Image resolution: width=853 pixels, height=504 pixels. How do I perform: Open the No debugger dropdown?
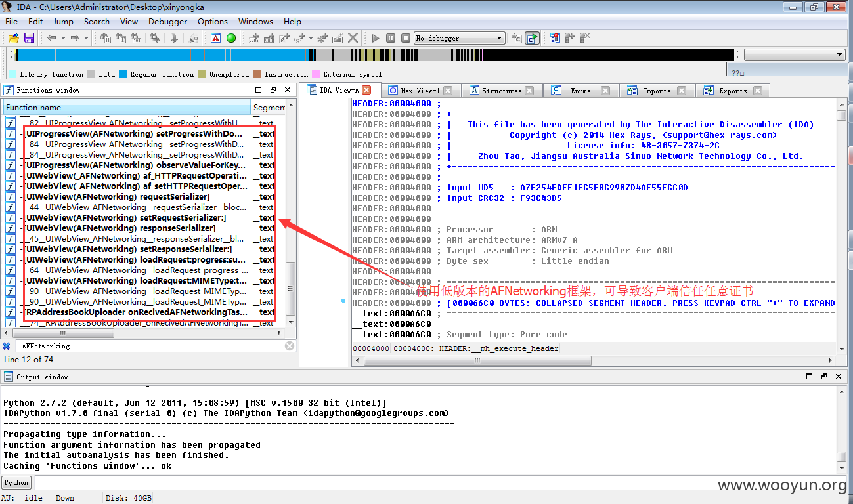tap(460, 38)
